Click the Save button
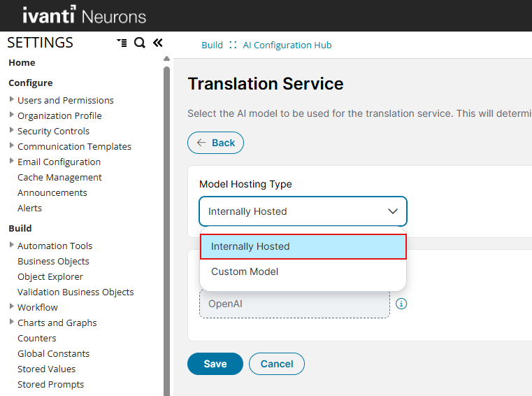The height and width of the screenshot is (396, 532). coord(215,364)
